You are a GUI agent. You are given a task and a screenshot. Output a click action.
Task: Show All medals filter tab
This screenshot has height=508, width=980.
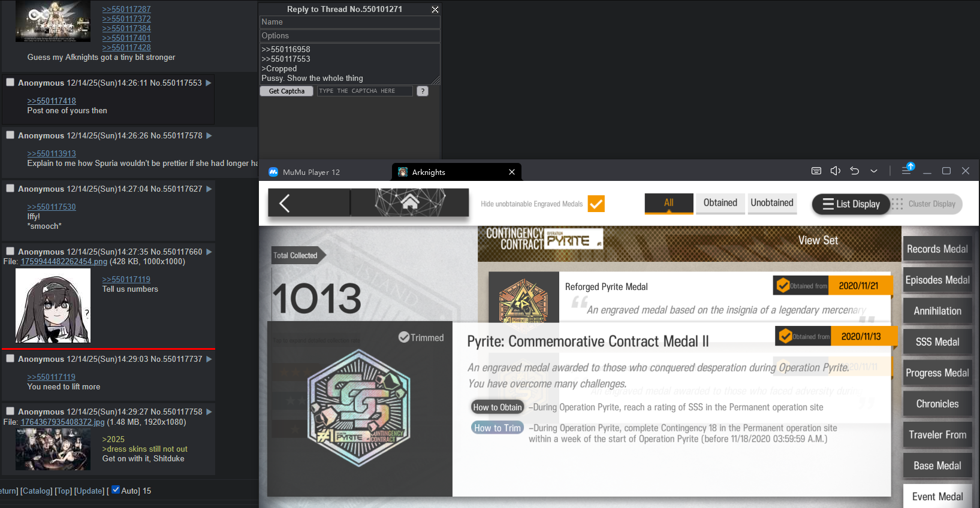[x=669, y=203]
